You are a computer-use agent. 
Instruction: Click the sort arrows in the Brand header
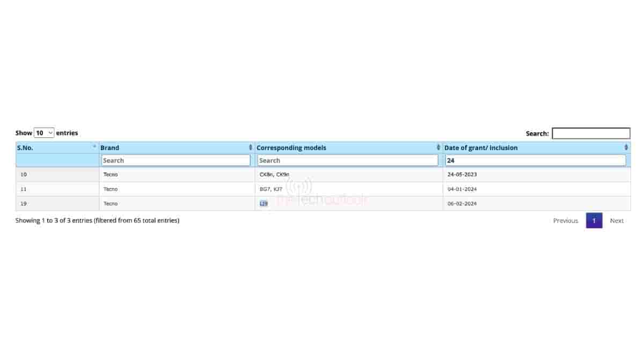coord(250,147)
